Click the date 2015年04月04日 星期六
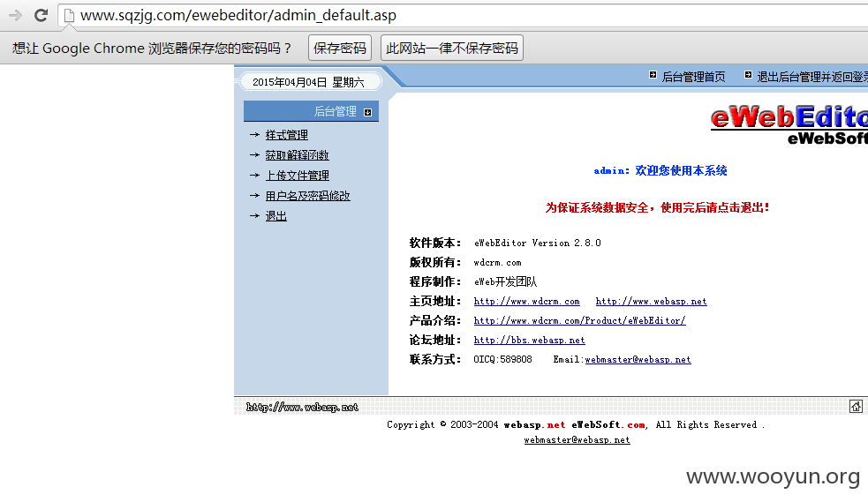868x502 pixels. tap(308, 82)
